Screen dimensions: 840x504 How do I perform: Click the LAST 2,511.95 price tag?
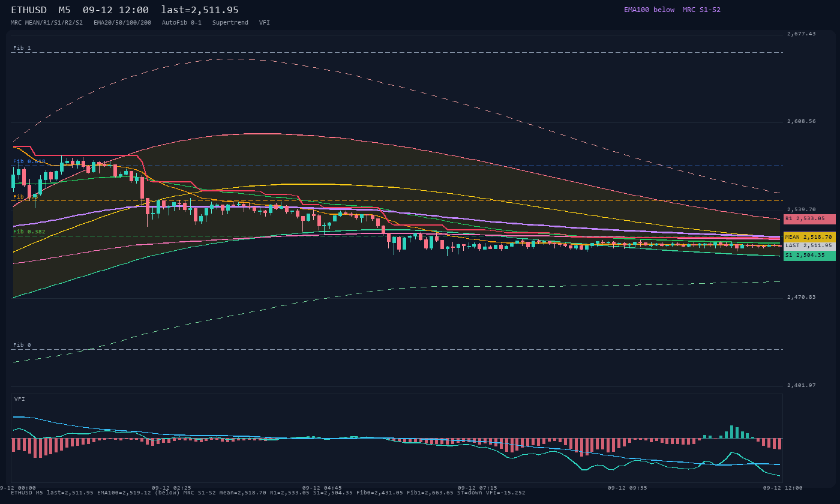pyautogui.click(x=809, y=245)
